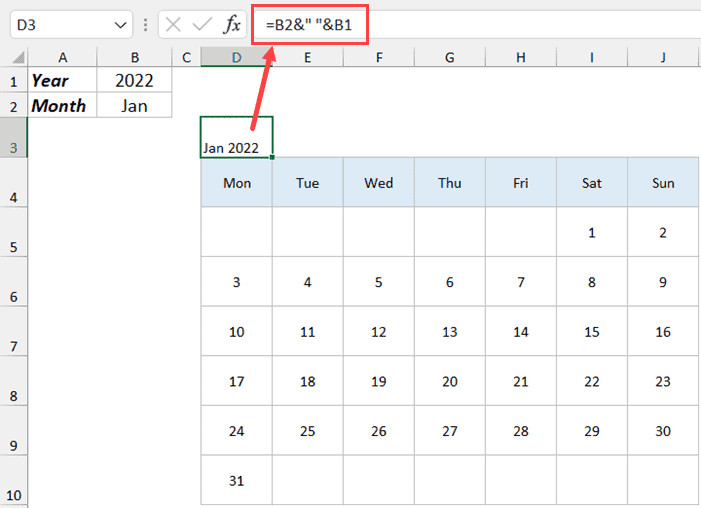The image size is (701, 508).
Task: Click the date 31 cell
Action: [236, 481]
